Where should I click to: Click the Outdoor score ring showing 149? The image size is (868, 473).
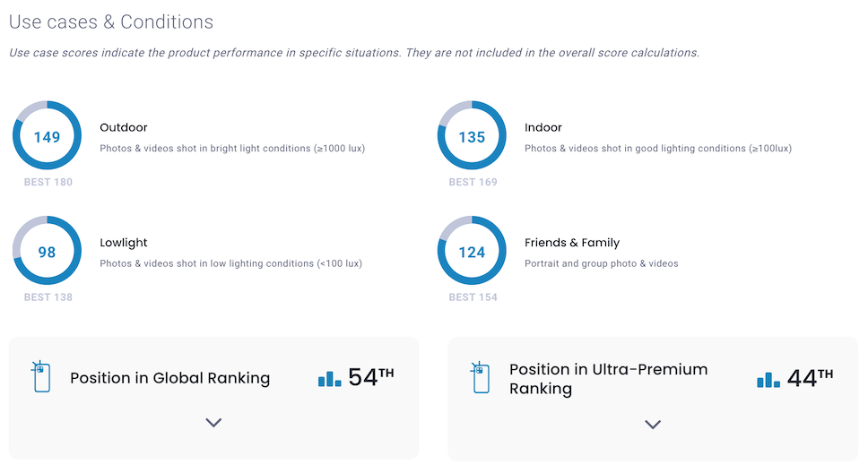47,137
